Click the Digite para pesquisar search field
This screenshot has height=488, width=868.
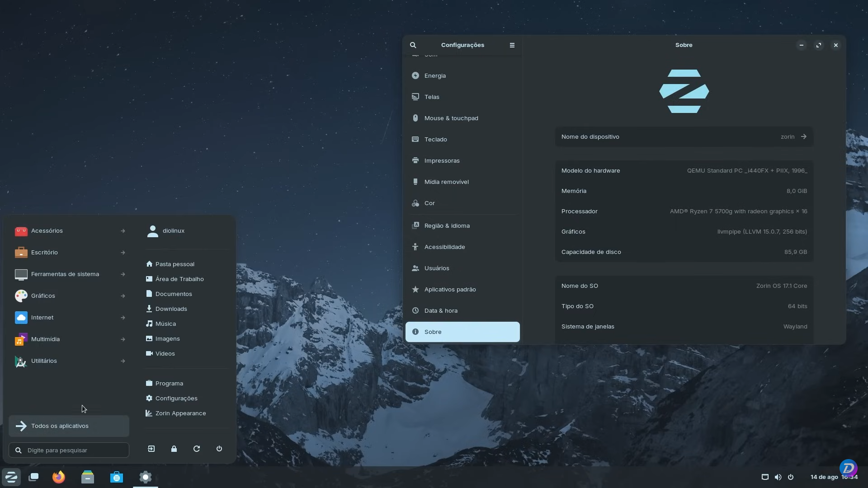68,450
